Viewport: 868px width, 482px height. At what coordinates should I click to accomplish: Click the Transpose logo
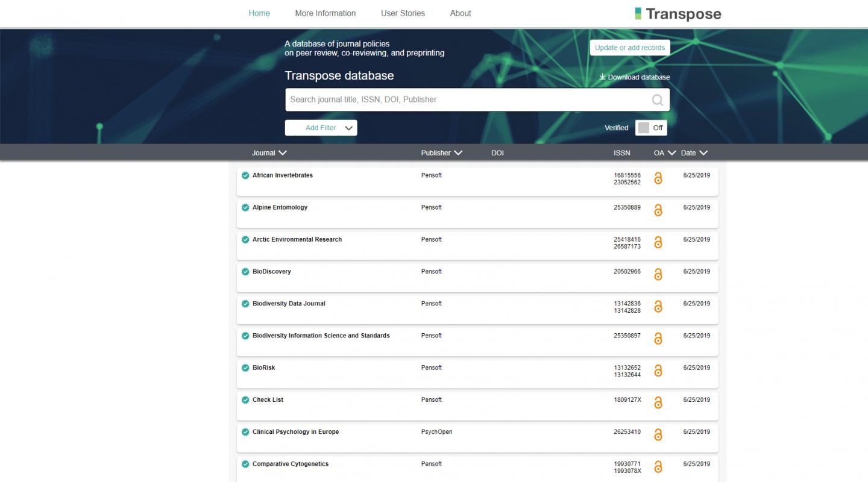(x=678, y=13)
